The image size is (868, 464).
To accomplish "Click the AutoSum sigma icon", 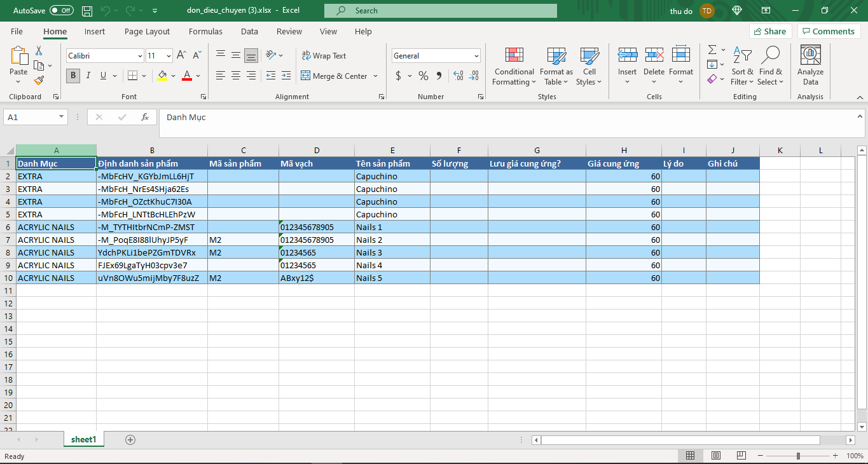I will pyautogui.click(x=712, y=50).
